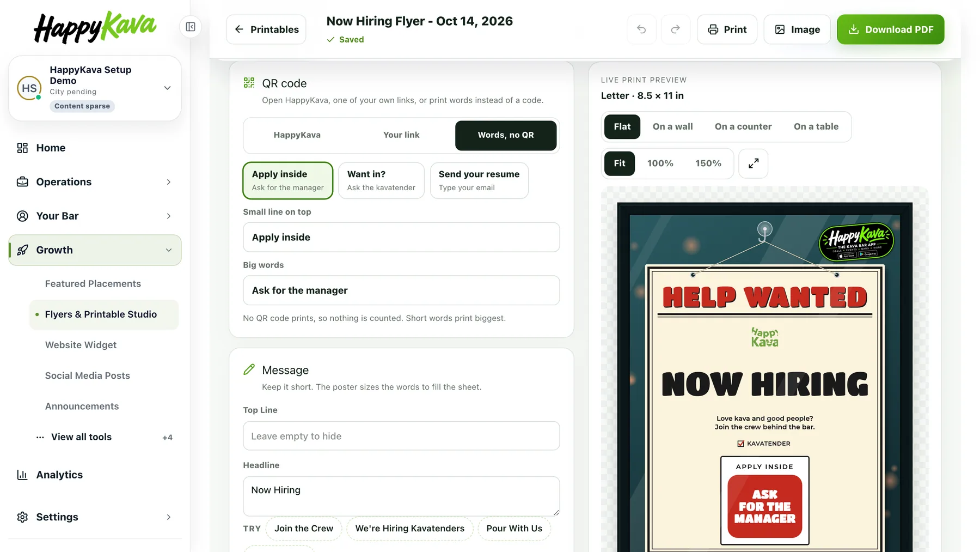Set preview zoom to 150%
Viewport: 980px width, 552px height.
pyautogui.click(x=708, y=163)
